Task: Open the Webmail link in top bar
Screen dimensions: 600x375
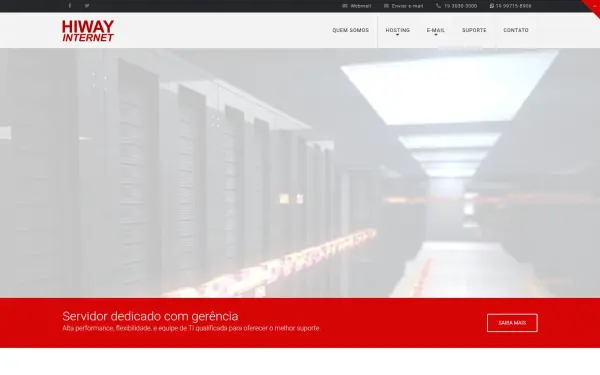Action: [356, 6]
